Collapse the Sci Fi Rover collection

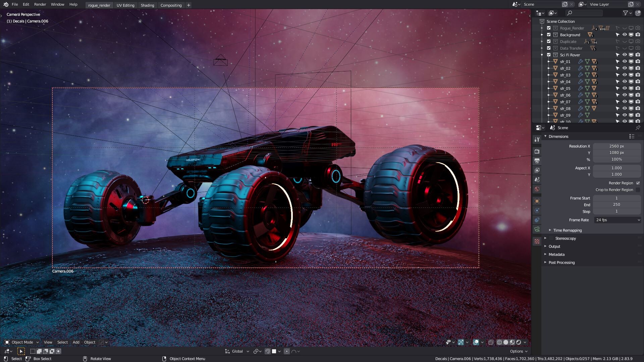click(x=542, y=55)
